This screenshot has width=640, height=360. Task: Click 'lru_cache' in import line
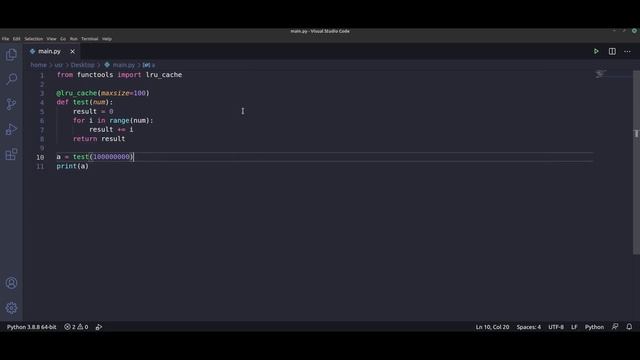(x=164, y=75)
